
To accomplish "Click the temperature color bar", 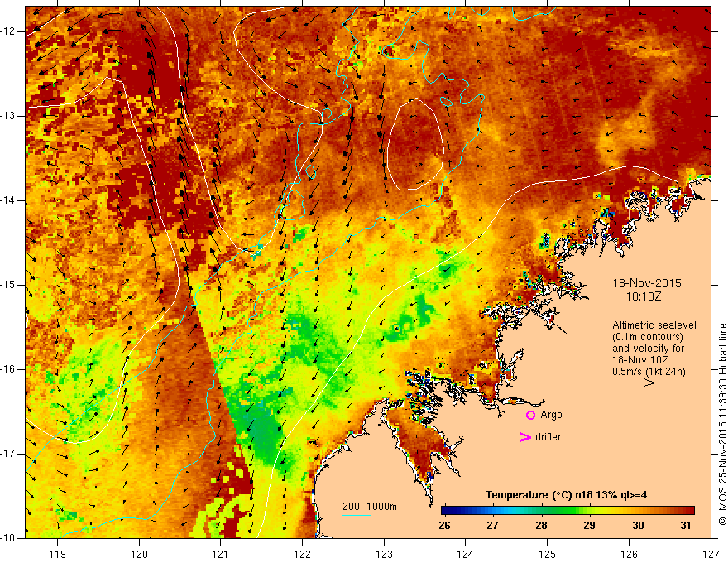I will [568, 511].
